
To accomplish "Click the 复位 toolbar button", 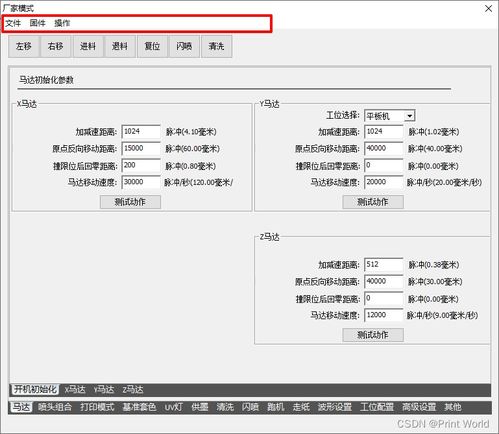I will (x=152, y=46).
